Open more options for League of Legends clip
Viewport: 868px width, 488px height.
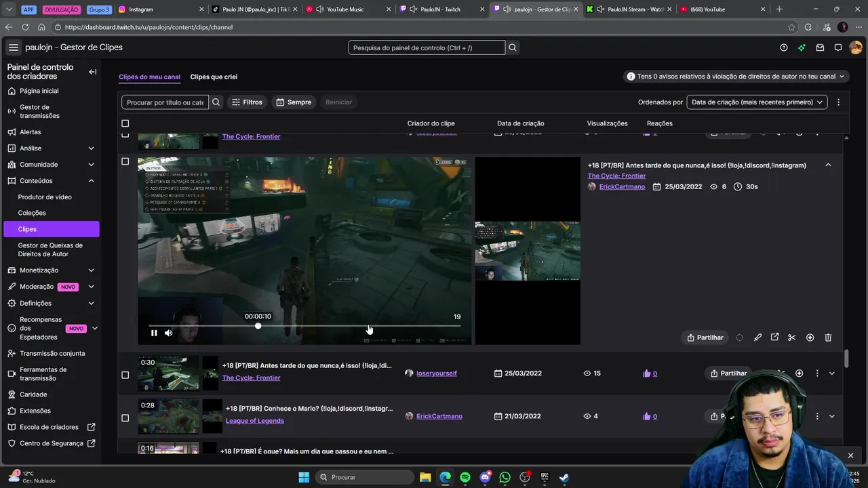817,416
